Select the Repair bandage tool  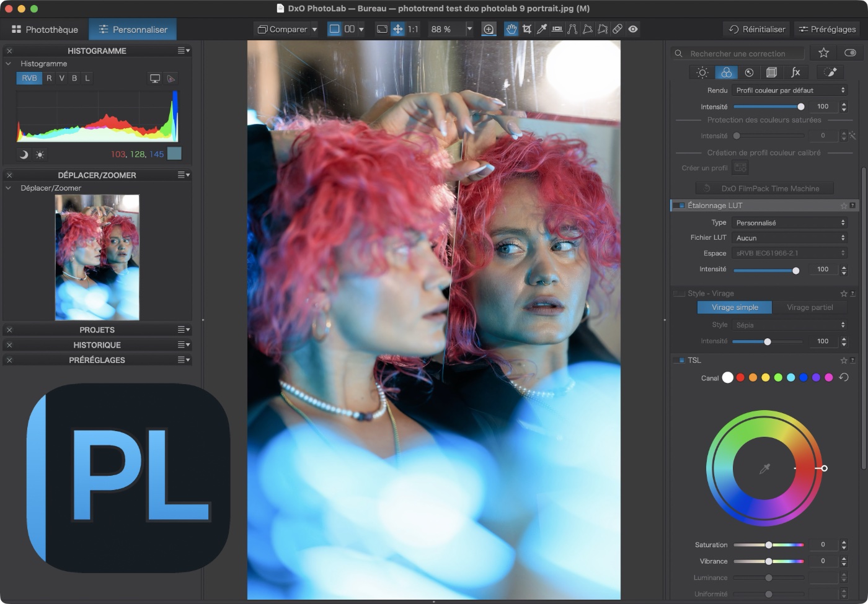pyautogui.click(x=618, y=29)
